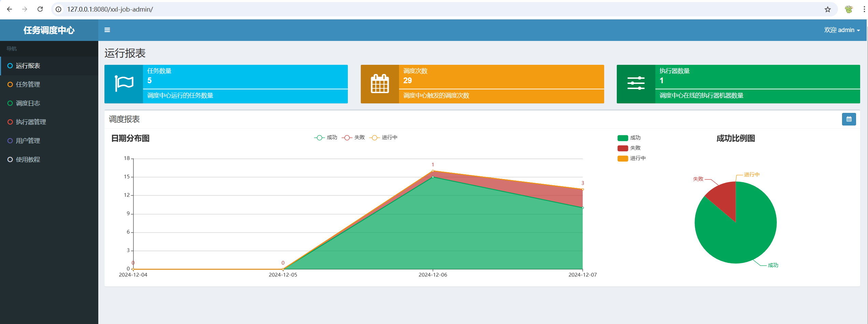Click the purple circle icon beside 用户管理
The width and height of the screenshot is (868, 324).
(10, 141)
